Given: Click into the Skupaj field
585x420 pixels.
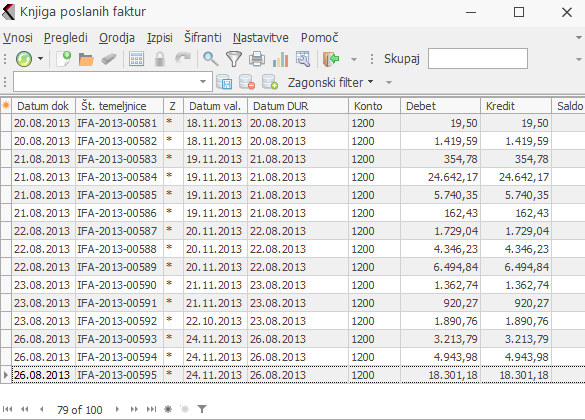Looking at the screenshot, I should point(478,59).
